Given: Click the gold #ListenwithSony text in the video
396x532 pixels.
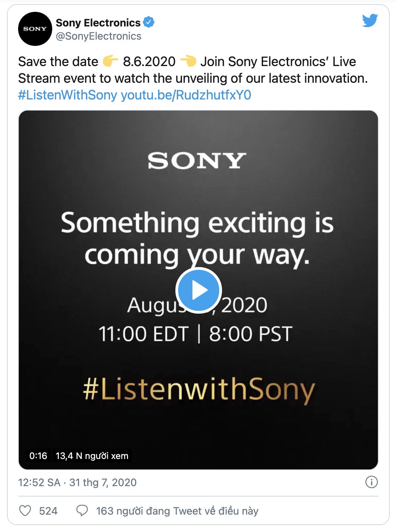Looking at the screenshot, I should (x=199, y=390).
